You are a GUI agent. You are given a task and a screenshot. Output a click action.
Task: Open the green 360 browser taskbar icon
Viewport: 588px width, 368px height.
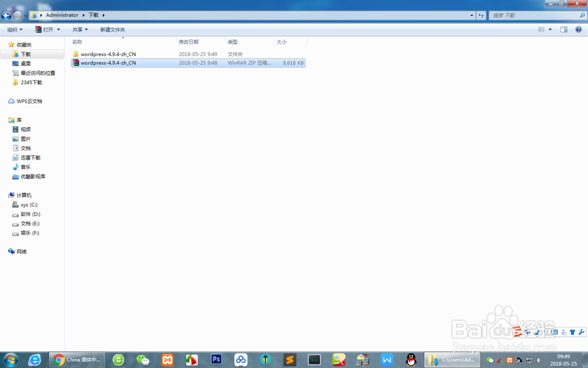tap(119, 360)
